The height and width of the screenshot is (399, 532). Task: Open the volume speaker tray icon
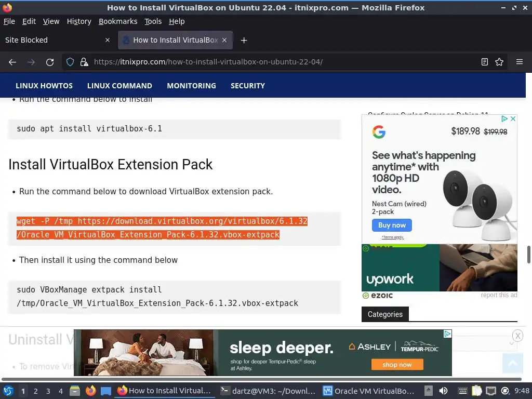(x=443, y=391)
